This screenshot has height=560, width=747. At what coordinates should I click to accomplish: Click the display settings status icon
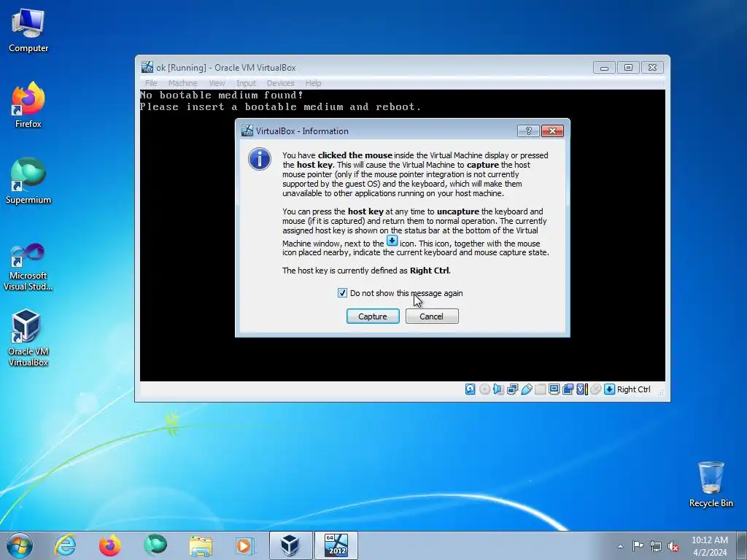(x=554, y=389)
